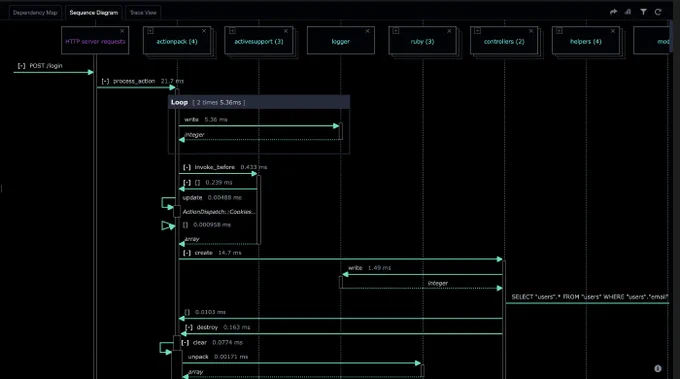This screenshot has width=680, height=379.
Task: Expand the activesupport (3) package with plus icon
Action: (x=232, y=31)
